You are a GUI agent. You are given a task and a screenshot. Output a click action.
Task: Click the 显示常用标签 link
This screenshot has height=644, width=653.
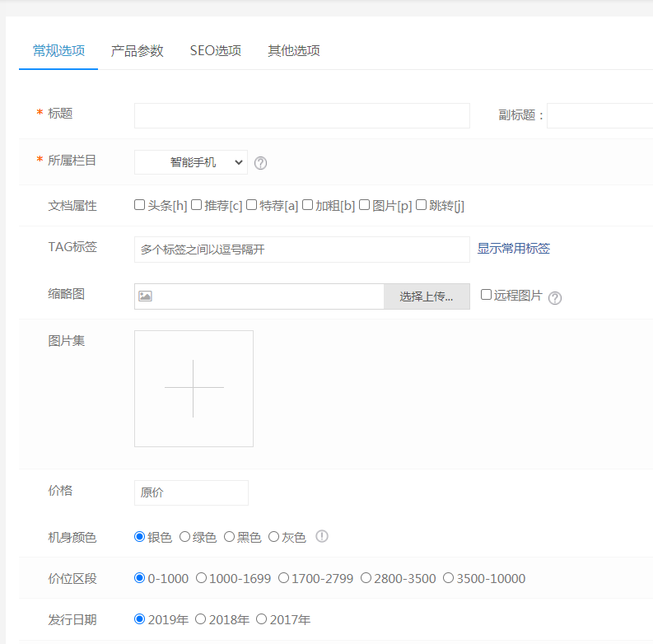coord(514,249)
